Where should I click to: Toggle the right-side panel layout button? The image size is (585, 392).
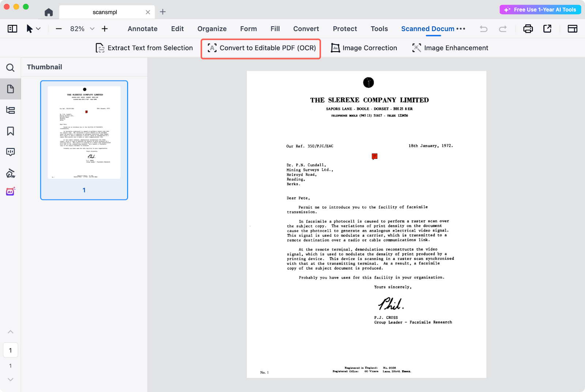[572, 29]
